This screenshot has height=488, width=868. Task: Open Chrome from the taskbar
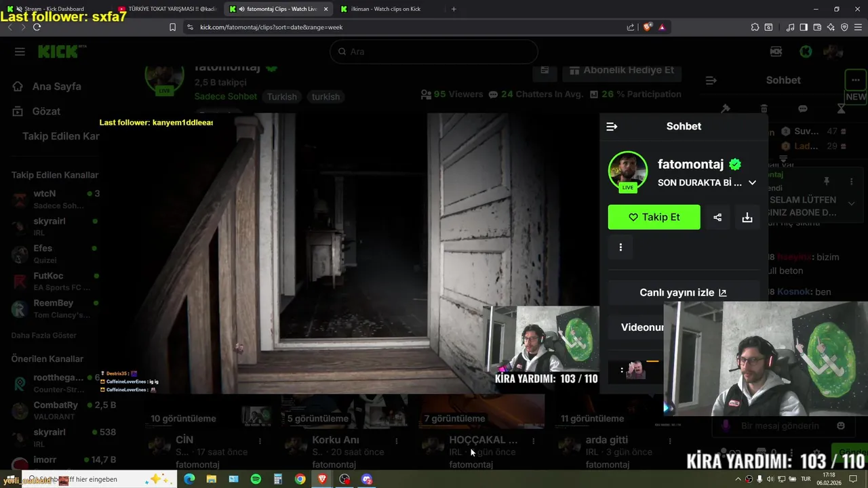click(x=300, y=479)
